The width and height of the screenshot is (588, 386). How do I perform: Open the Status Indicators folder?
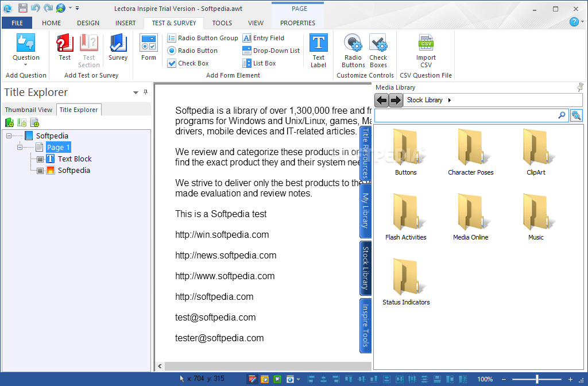(406, 281)
